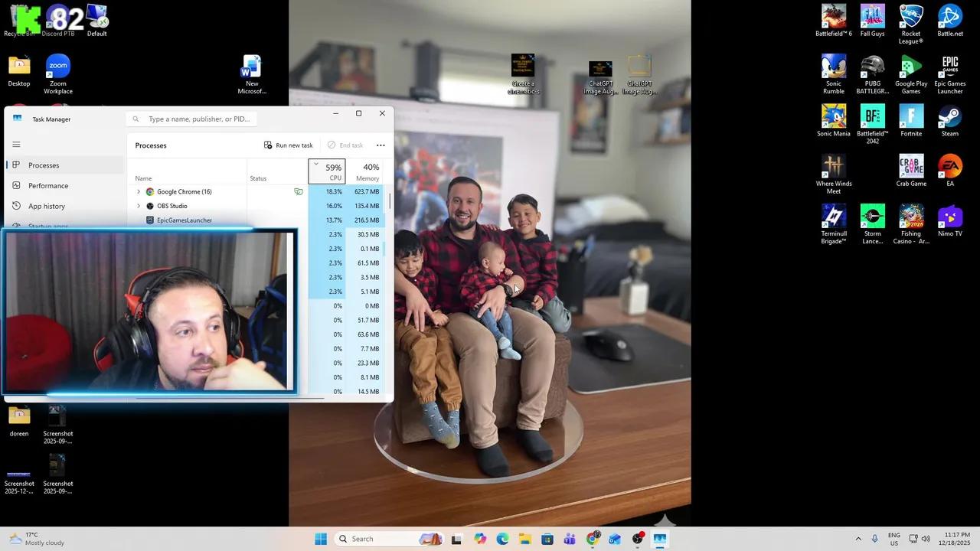Click Run new task button
This screenshot has width=980, height=551.
289,145
